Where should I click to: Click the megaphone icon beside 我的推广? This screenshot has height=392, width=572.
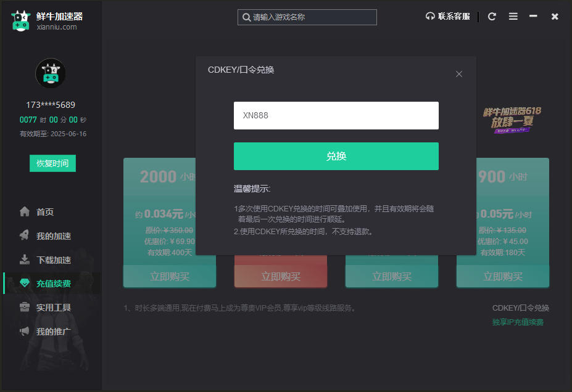point(25,331)
